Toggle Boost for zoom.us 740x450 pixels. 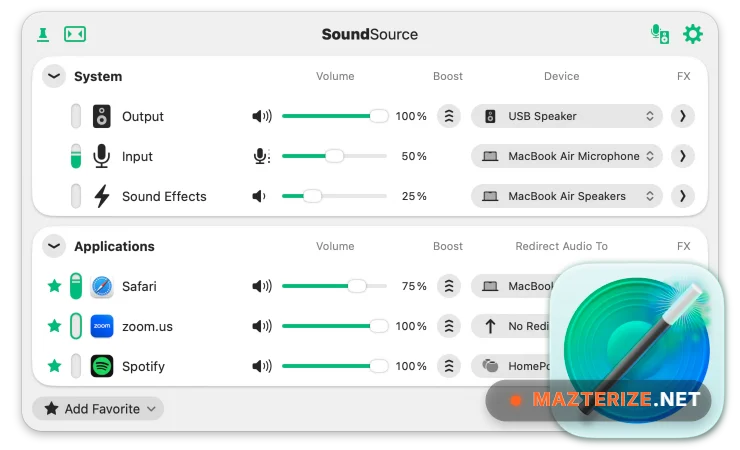click(449, 326)
